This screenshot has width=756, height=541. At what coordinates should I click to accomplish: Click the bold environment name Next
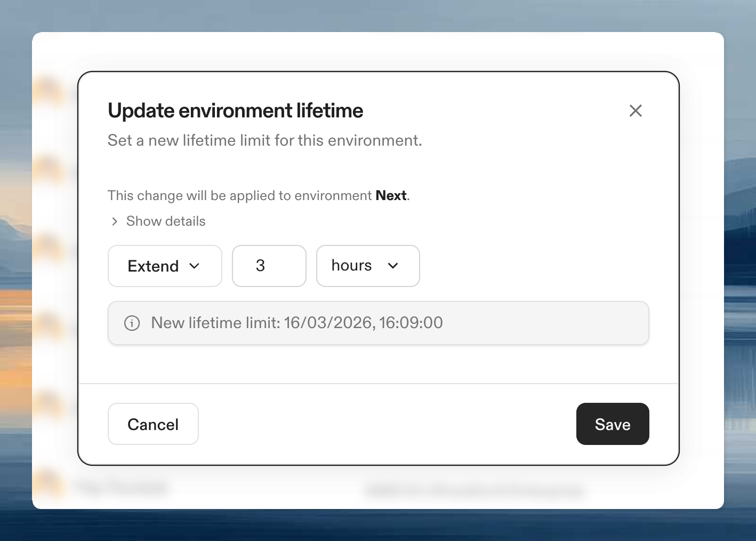[391, 195]
